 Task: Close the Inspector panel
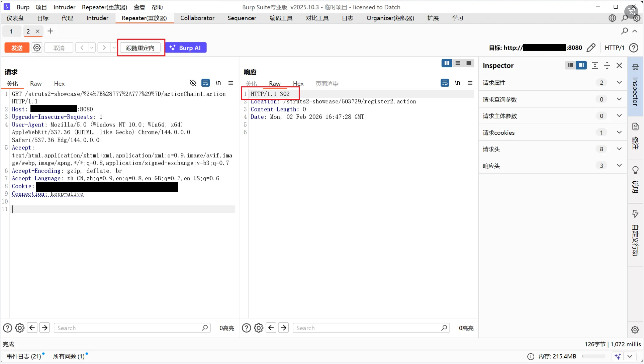point(619,66)
